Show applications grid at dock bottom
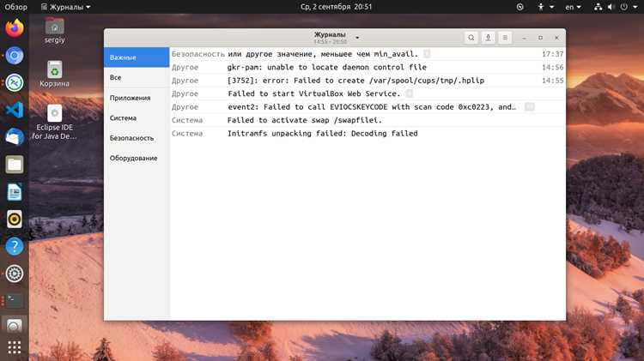This screenshot has width=644, height=361. point(15,347)
